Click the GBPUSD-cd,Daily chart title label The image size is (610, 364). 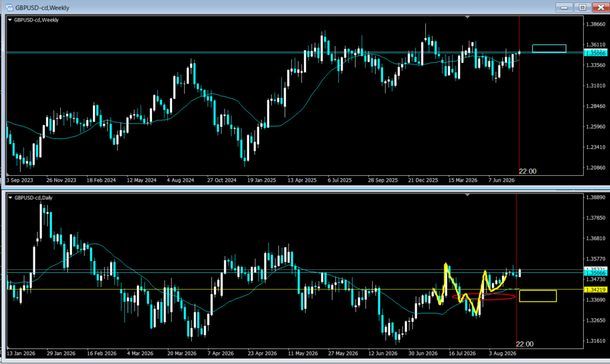point(33,198)
